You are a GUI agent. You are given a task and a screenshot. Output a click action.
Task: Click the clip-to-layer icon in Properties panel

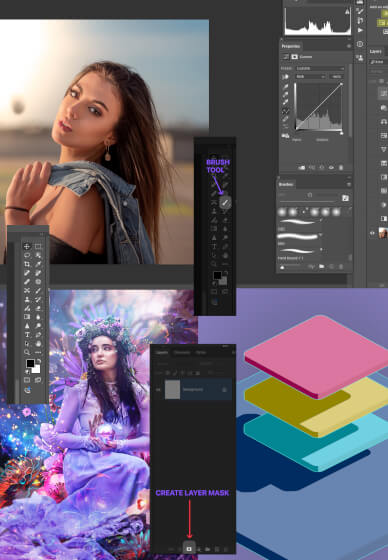point(302,168)
